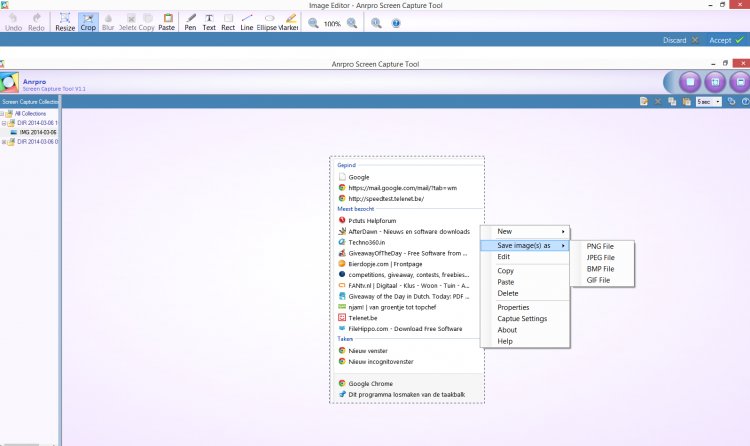The width and height of the screenshot is (750, 446).
Task: Select JPEG File save format
Action: (x=601, y=257)
